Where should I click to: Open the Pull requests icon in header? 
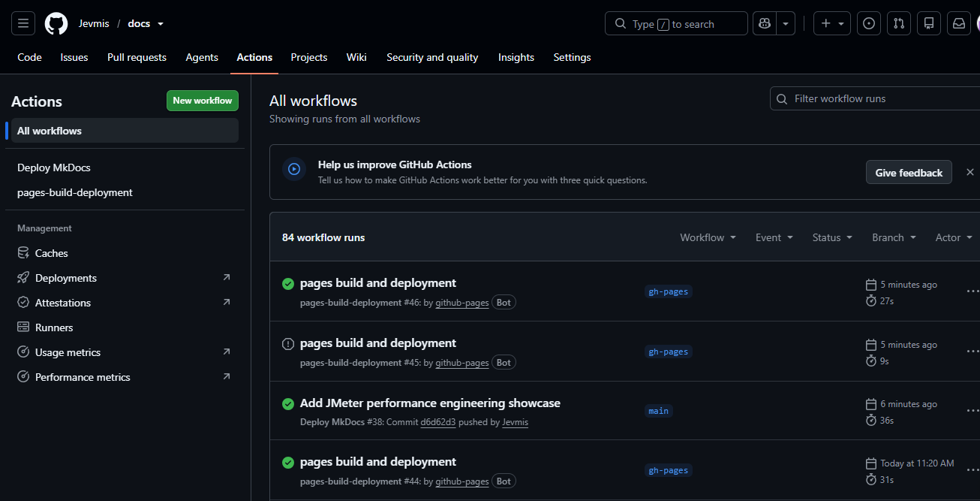tap(899, 23)
